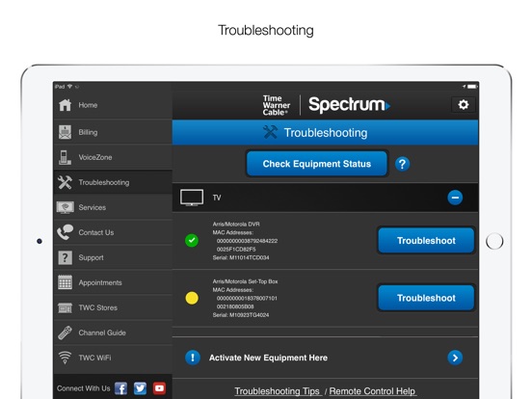
Task: Click the green check status indicator for DVR
Action: (192, 241)
